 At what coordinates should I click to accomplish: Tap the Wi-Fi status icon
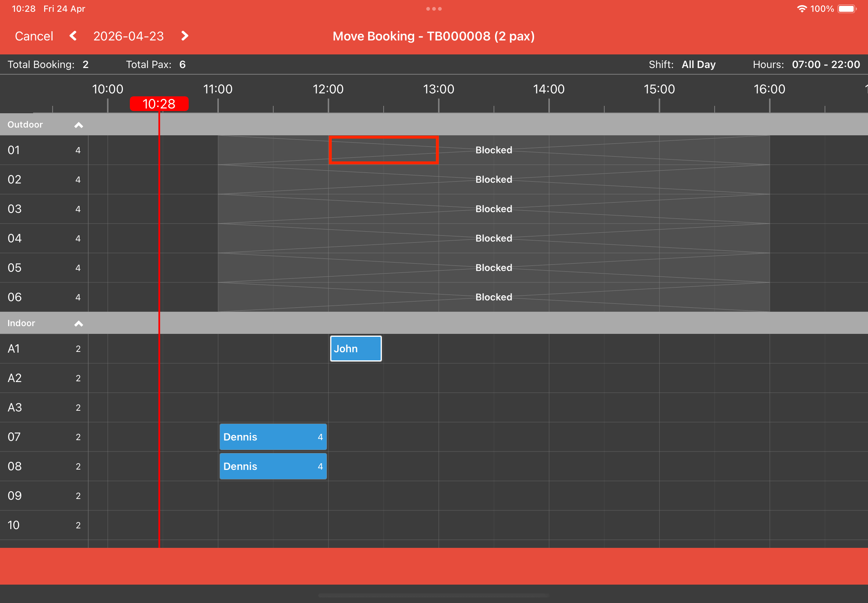(802, 9)
